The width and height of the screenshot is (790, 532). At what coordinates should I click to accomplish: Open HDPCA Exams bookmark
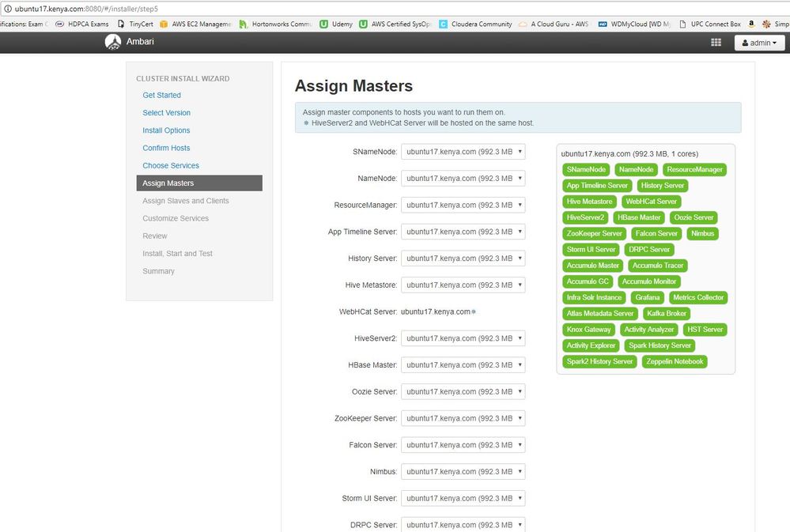pos(81,24)
